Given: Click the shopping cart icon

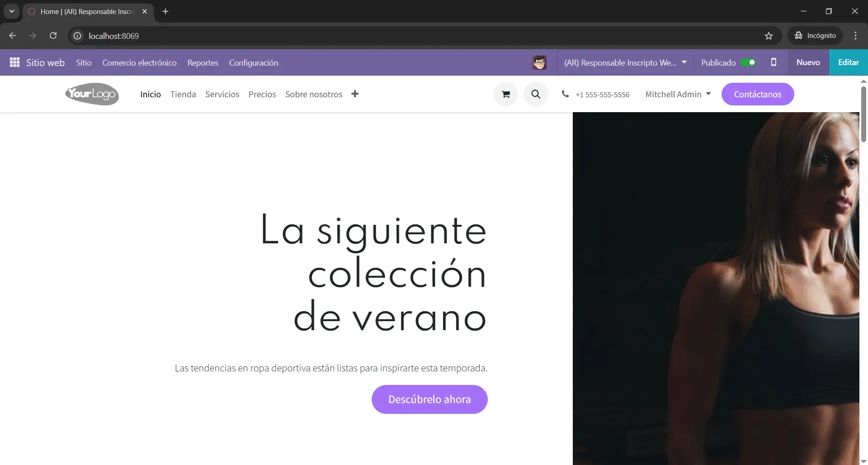Looking at the screenshot, I should (505, 94).
